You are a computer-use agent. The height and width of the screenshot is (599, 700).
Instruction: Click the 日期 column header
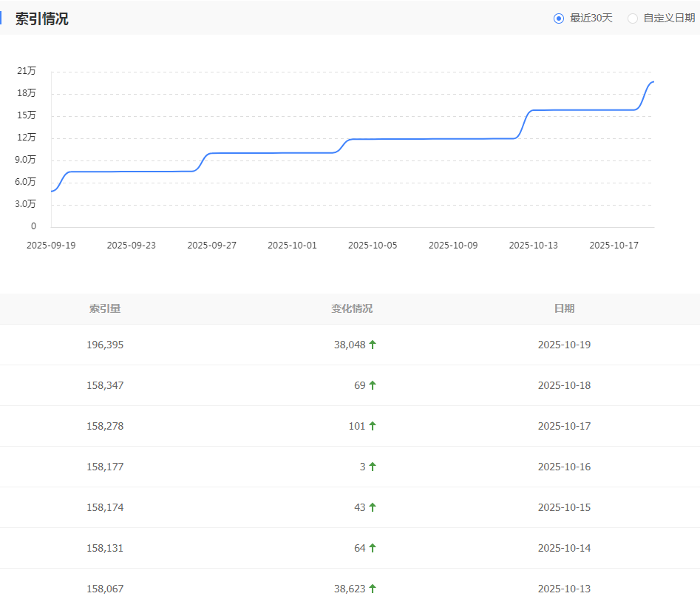(x=564, y=308)
